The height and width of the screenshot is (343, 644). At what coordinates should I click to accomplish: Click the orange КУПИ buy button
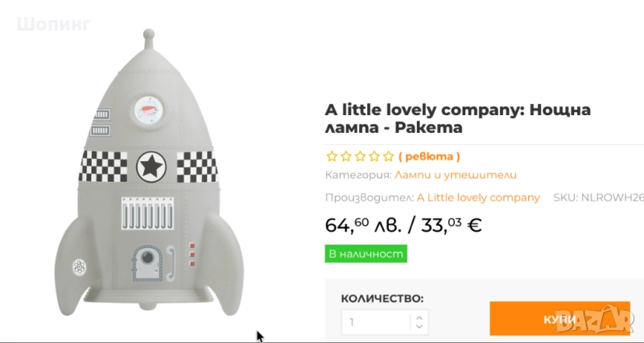[559, 319]
